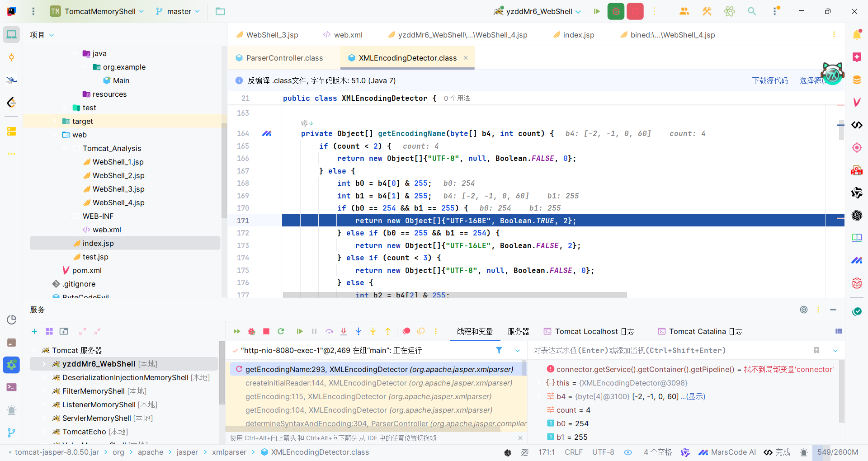Screen dimensions: 868x461
Task: Open services panel view options target icon
Action: point(804,310)
